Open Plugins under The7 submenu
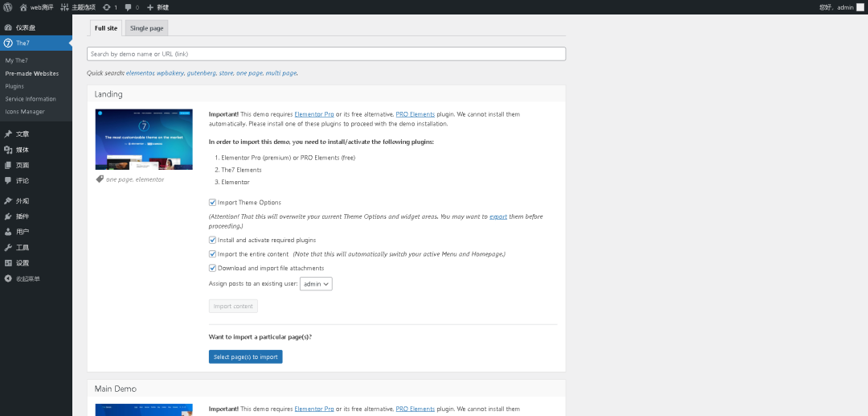The width and height of the screenshot is (868, 416). click(x=14, y=86)
